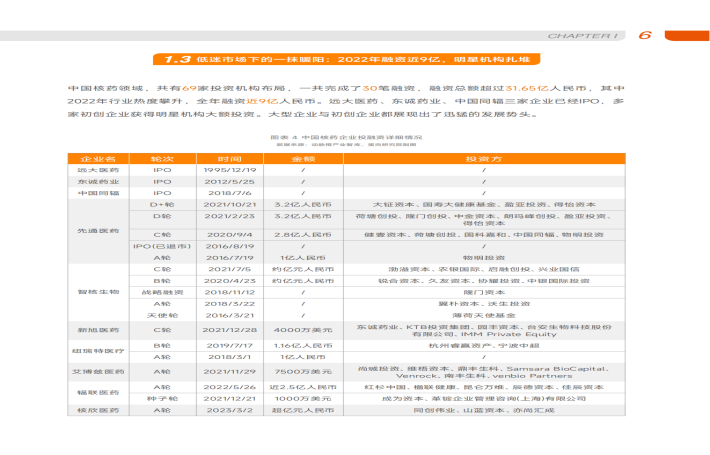This screenshot has height=455, width=710.
Task: Click amount cell 2.8亿人民币
Action: [x=303, y=235]
